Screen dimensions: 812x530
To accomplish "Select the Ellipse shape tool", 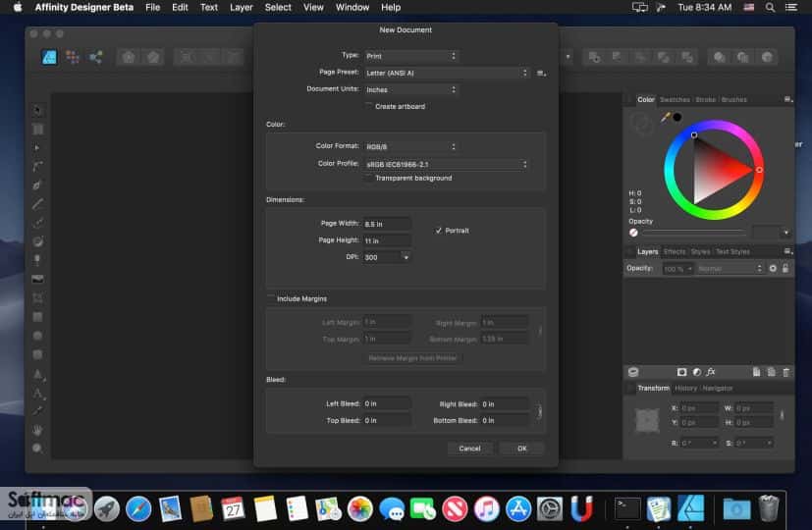I will (37, 336).
